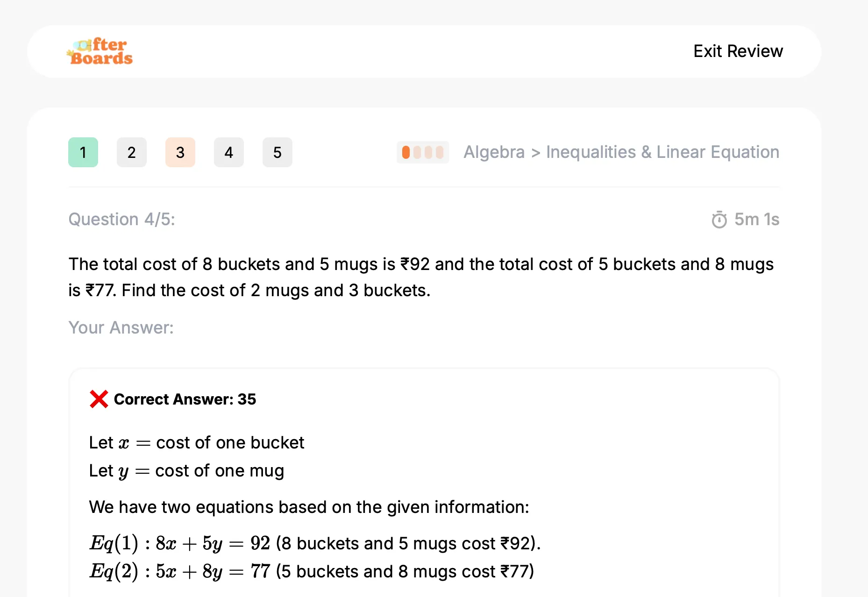
Task: Click the After Boards logo
Action: [x=100, y=51]
